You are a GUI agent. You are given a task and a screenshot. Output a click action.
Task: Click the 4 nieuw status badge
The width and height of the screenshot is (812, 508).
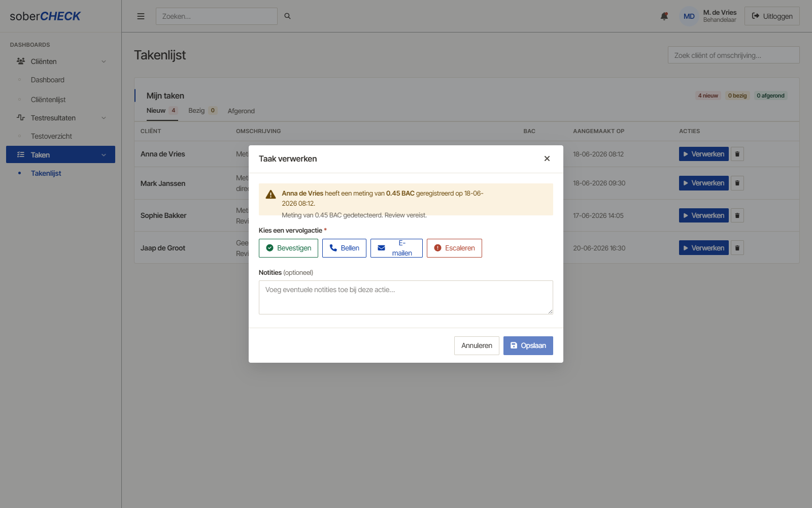coord(708,96)
